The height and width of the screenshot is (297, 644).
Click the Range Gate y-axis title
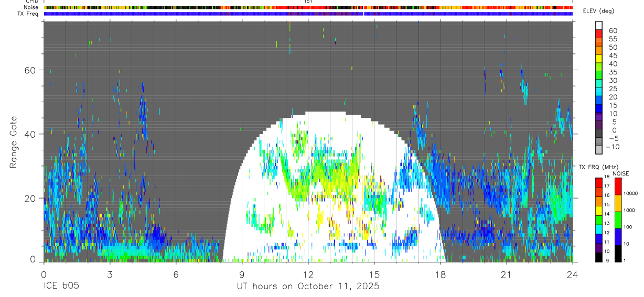click(x=14, y=142)
